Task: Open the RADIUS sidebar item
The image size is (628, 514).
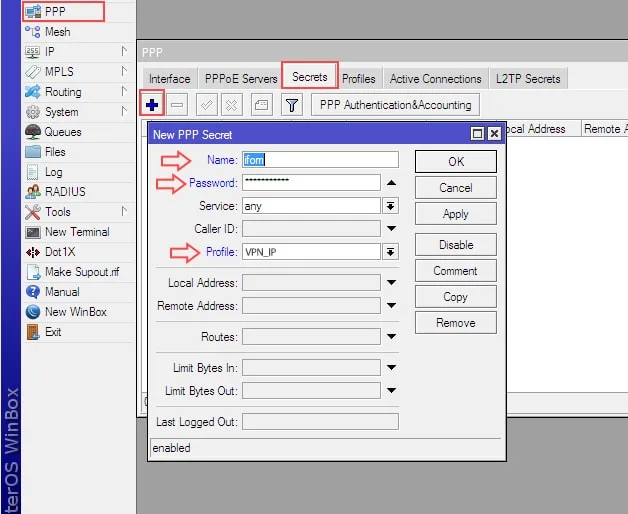Action: point(64,192)
